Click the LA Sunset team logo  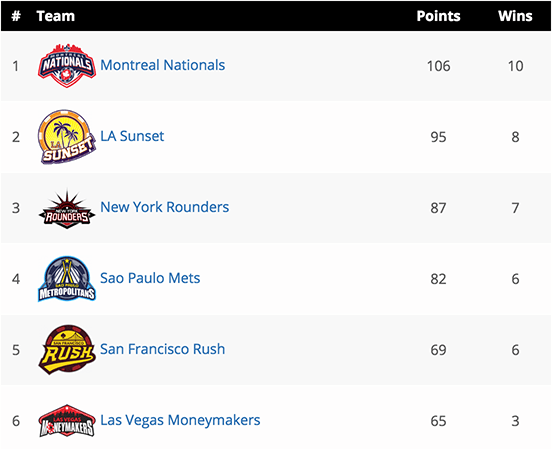pyautogui.click(x=67, y=136)
